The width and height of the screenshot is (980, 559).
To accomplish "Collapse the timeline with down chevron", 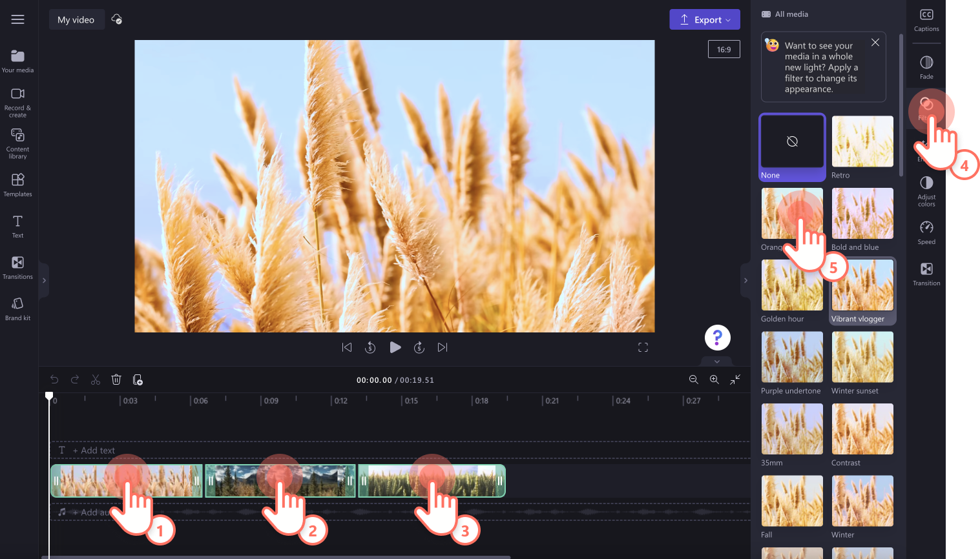I will [716, 361].
